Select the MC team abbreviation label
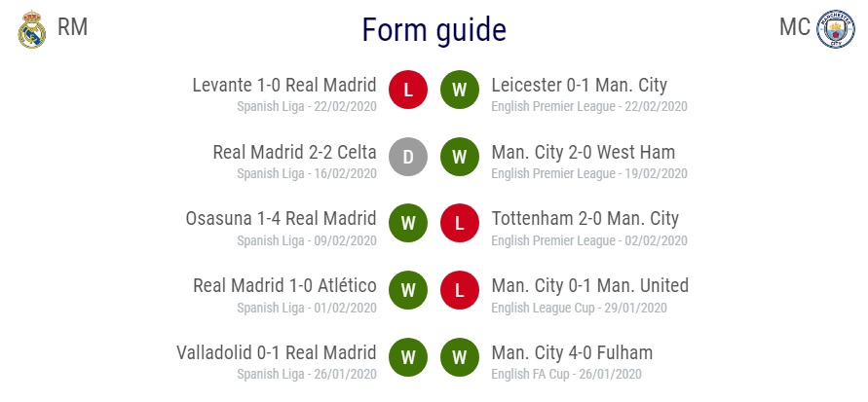This screenshot has width=868, height=402. (x=794, y=27)
